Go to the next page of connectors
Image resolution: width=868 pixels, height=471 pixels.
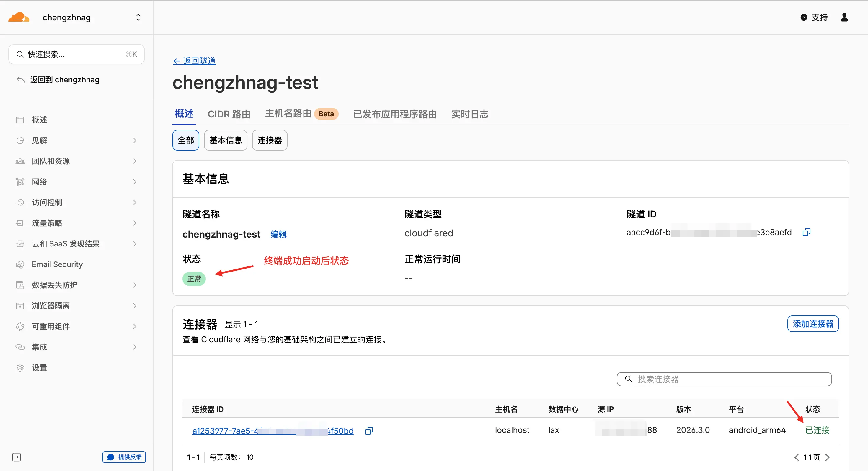point(827,457)
